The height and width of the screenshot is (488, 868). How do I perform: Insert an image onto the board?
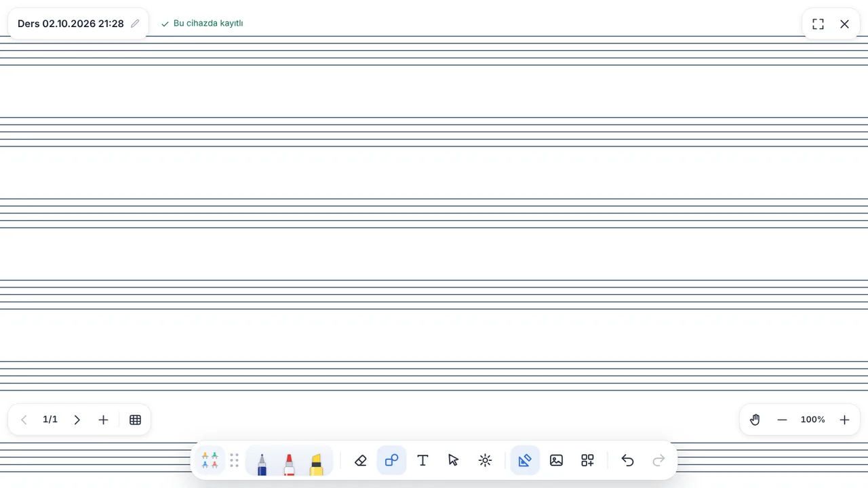(x=556, y=460)
